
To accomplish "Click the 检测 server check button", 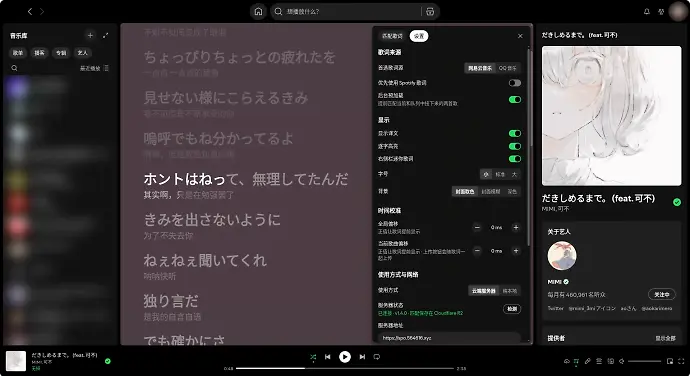I will click(512, 309).
